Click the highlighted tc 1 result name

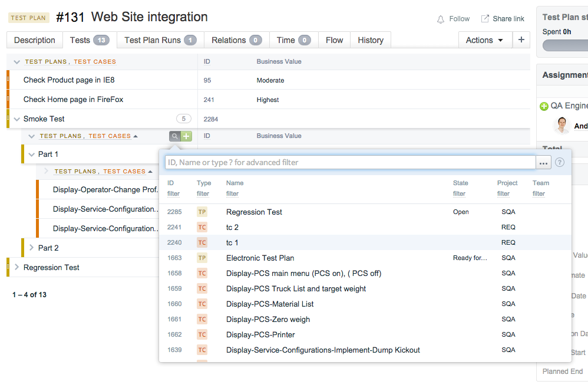pos(232,243)
